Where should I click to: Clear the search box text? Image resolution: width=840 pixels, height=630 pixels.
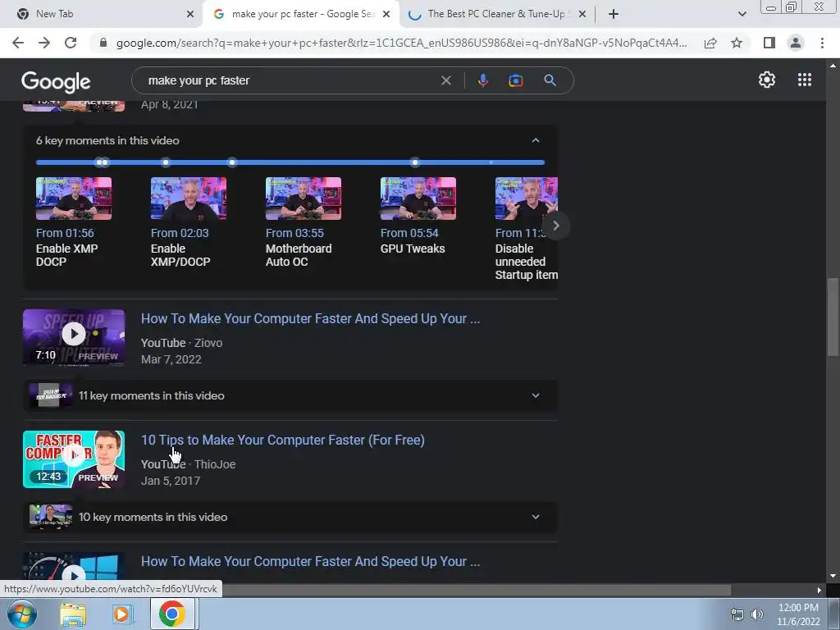tap(445, 80)
